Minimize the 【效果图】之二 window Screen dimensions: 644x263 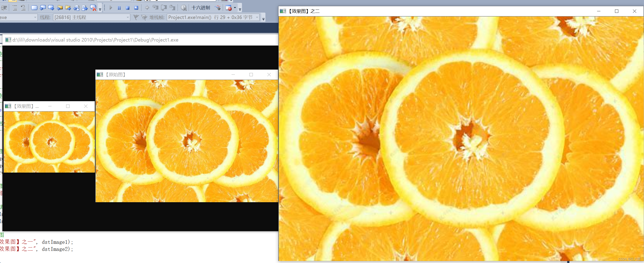coord(598,11)
